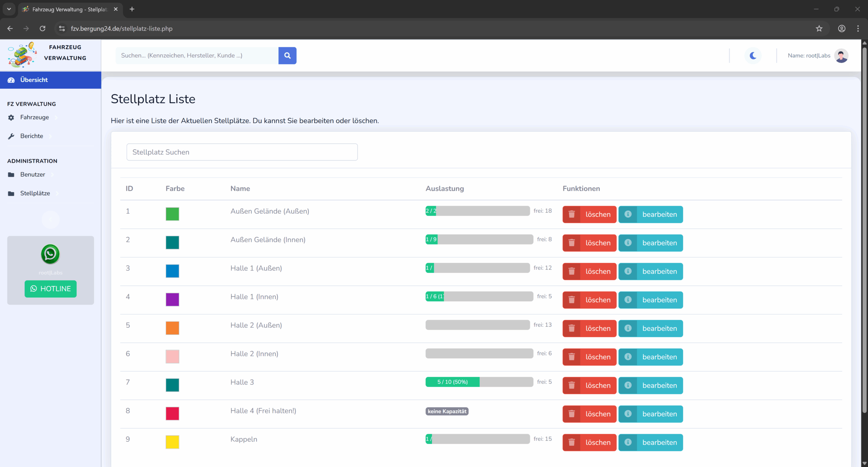Click the Fahrzeug Verwaltung car logo

[22, 54]
